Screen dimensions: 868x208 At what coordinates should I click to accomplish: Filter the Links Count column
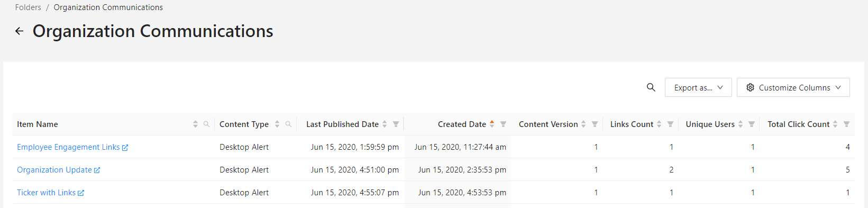click(x=670, y=124)
